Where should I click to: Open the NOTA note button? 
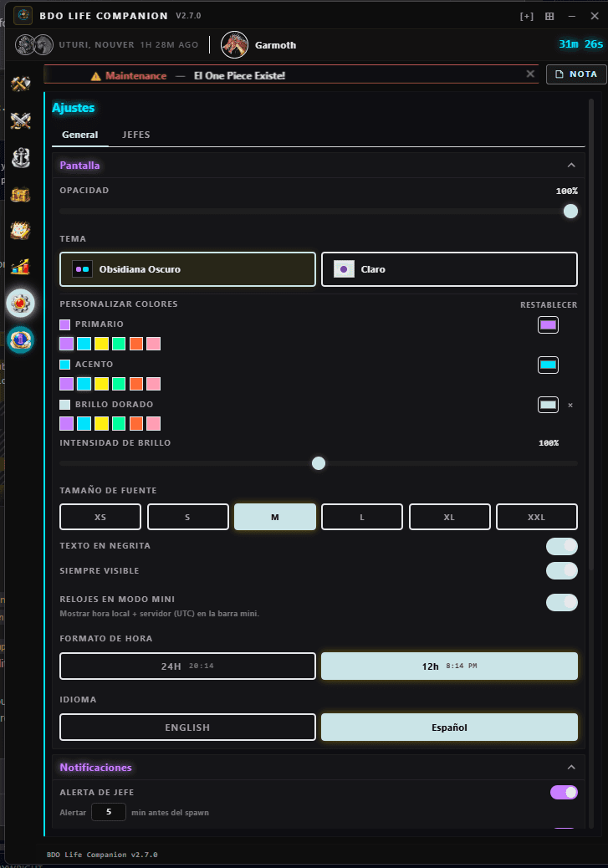576,74
